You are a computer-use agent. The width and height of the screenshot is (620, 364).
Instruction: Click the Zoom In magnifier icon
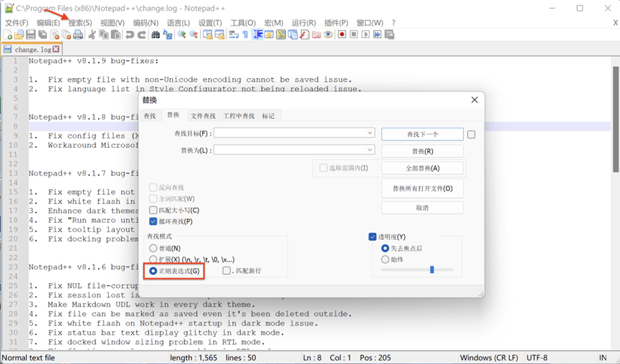coord(181,35)
